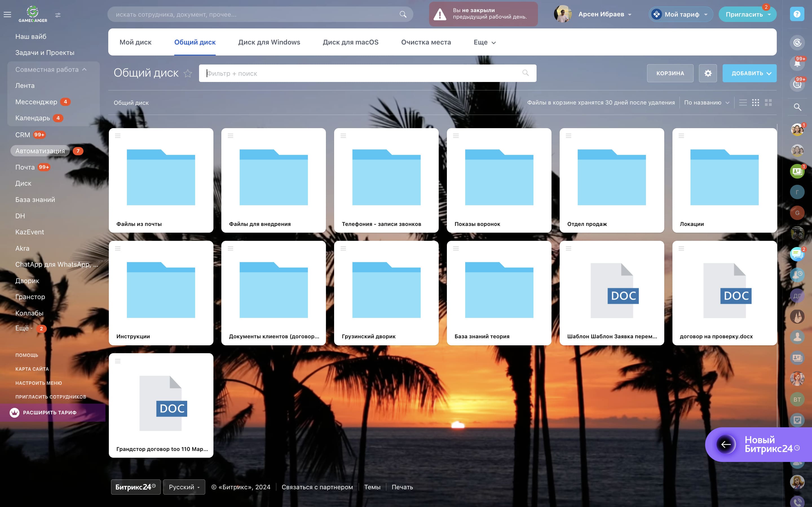Click the КОРЗИНА button

[670, 73]
